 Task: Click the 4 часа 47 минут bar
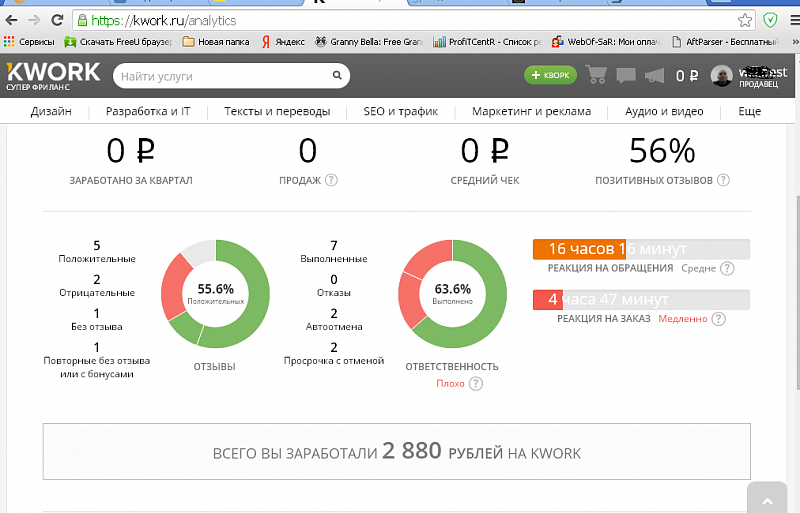[x=641, y=300]
